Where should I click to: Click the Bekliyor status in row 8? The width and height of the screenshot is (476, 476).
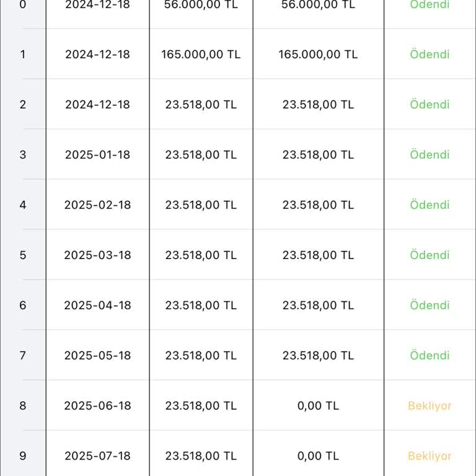click(x=430, y=406)
